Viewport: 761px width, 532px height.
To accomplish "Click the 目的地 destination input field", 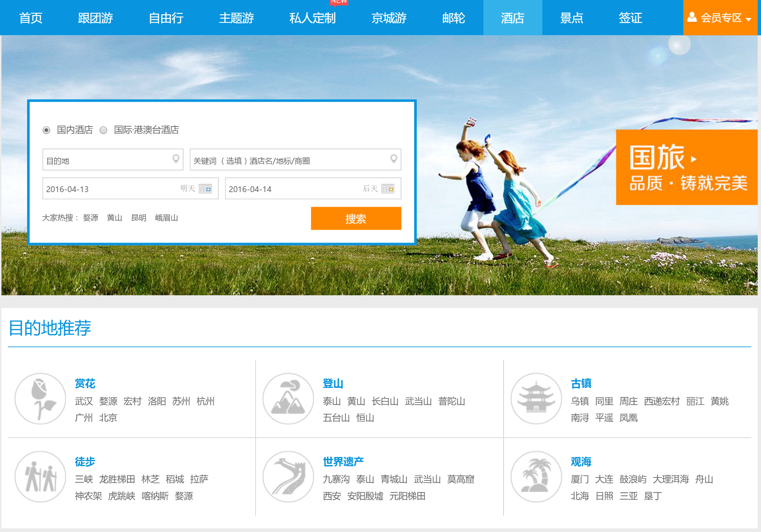I will [x=106, y=160].
